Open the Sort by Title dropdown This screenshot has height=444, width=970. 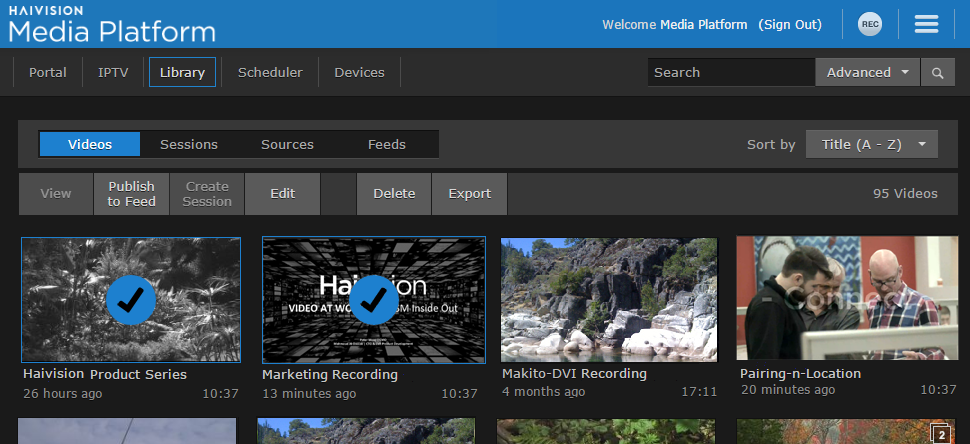871,144
